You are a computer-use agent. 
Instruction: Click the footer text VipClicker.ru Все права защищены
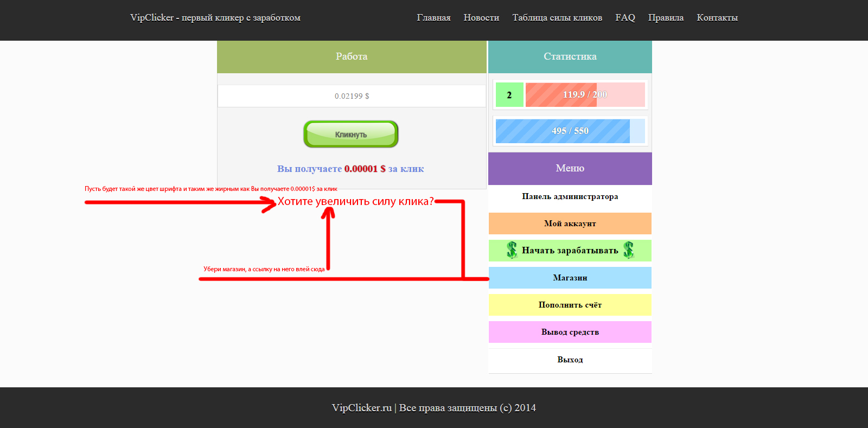pos(434,408)
